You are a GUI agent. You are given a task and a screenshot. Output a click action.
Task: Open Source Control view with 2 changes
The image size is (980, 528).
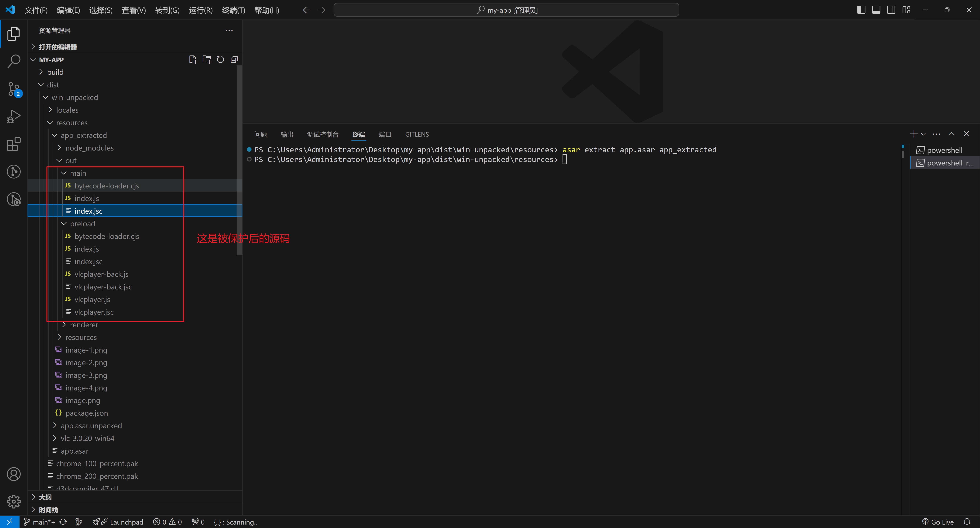coord(14,89)
